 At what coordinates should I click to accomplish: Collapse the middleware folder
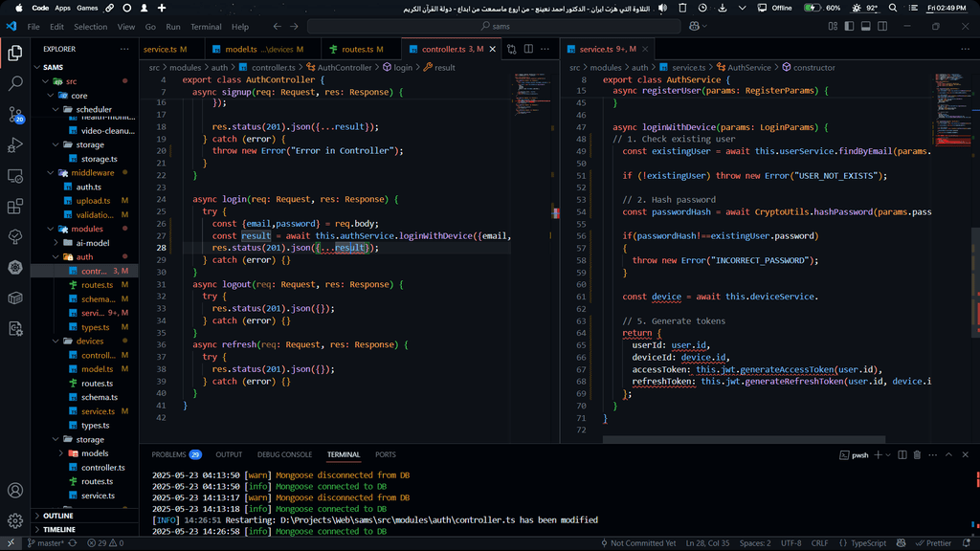[x=51, y=173]
